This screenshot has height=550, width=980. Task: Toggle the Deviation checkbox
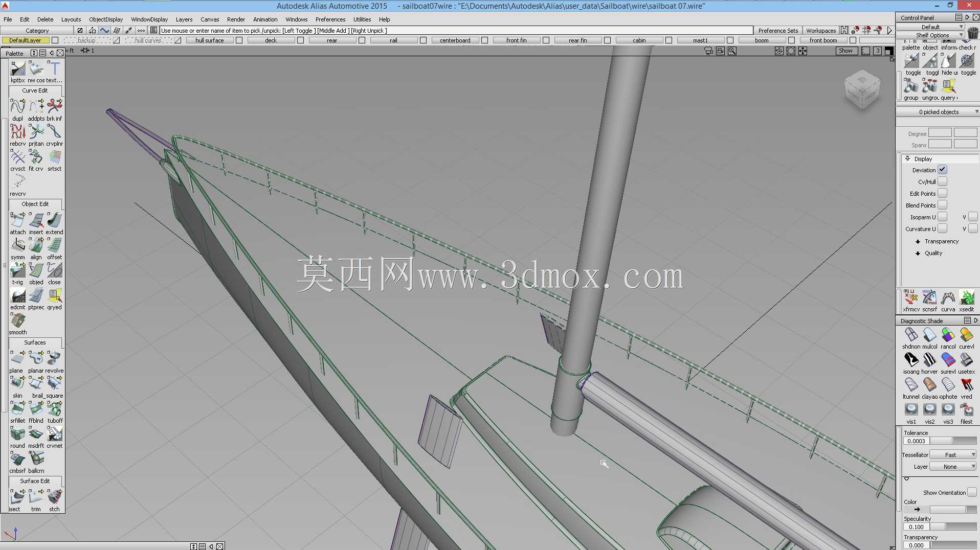point(942,170)
